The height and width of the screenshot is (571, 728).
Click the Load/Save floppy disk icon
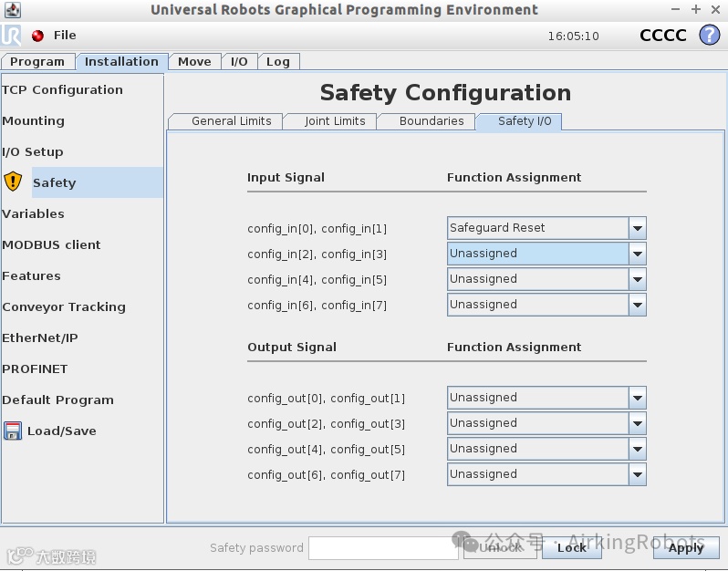tap(13, 431)
